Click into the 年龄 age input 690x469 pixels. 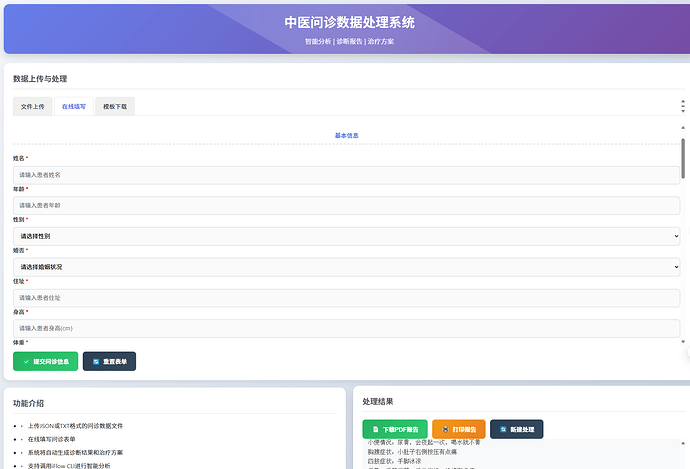click(x=346, y=205)
